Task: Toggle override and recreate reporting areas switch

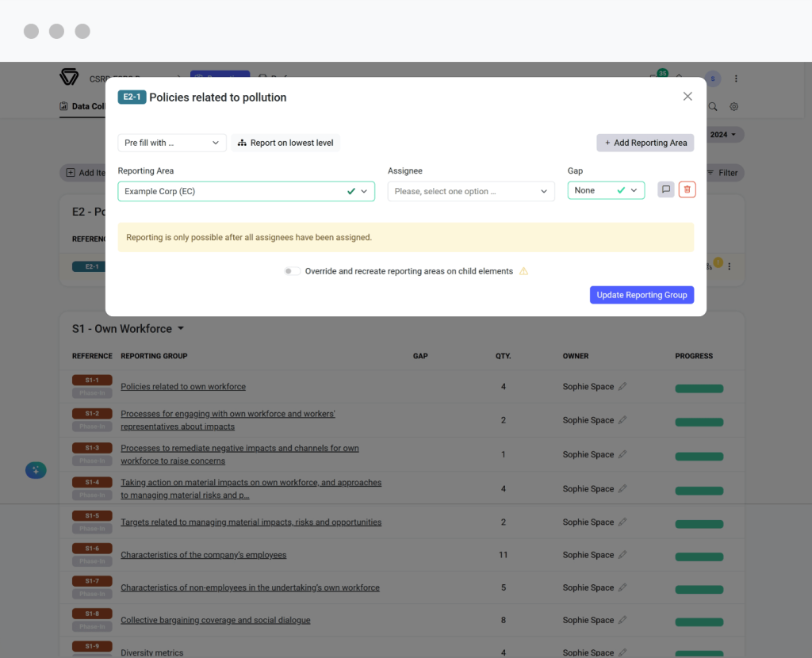Action: tap(292, 271)
